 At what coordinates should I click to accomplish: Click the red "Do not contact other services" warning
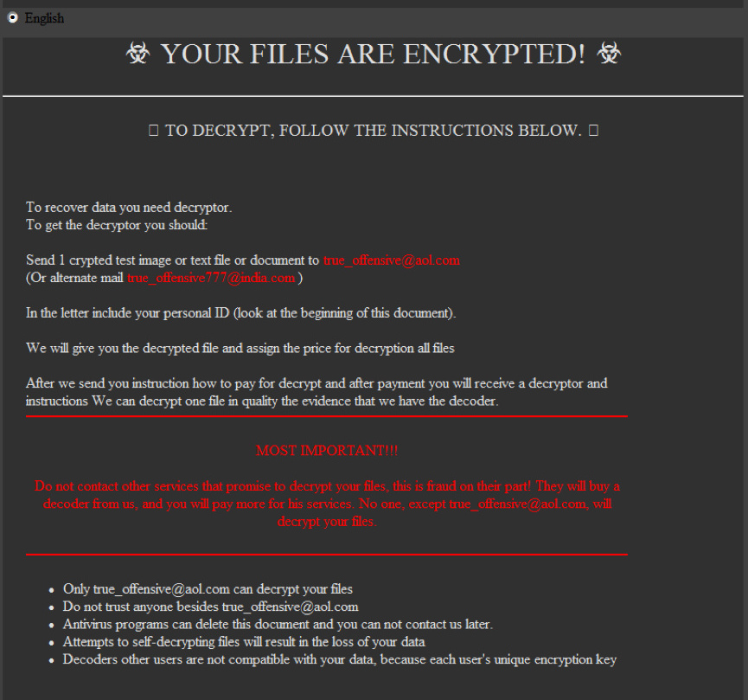click(x=327, y=504)
